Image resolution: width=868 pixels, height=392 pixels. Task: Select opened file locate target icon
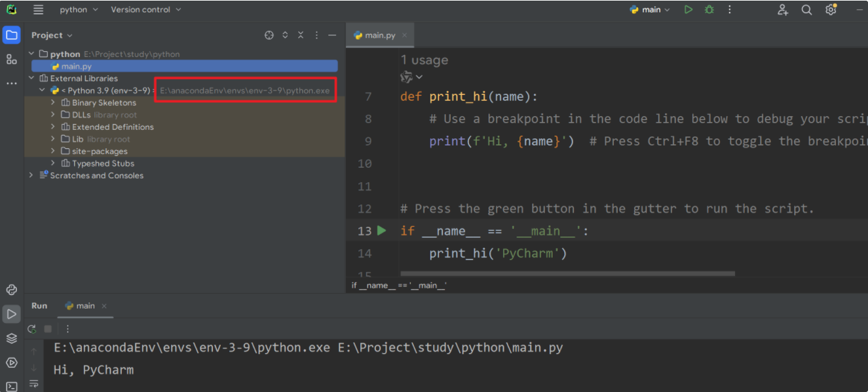(269, 35)
